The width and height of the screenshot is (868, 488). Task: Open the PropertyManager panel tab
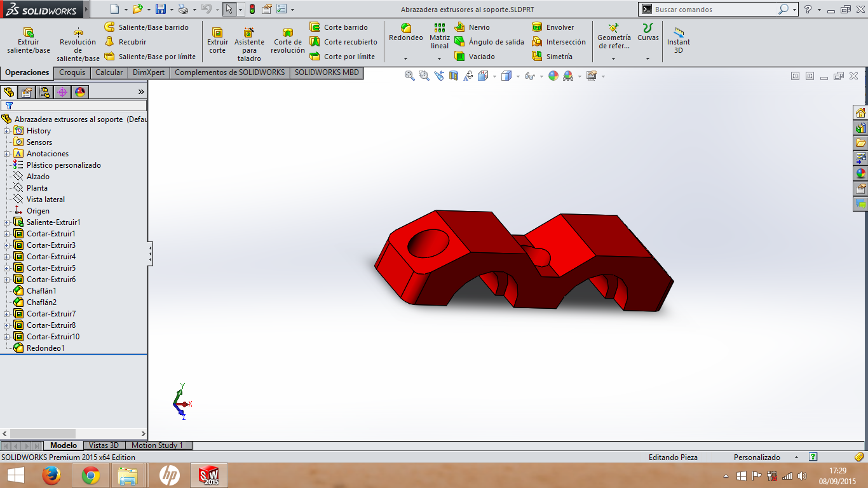tap(26, 92)
